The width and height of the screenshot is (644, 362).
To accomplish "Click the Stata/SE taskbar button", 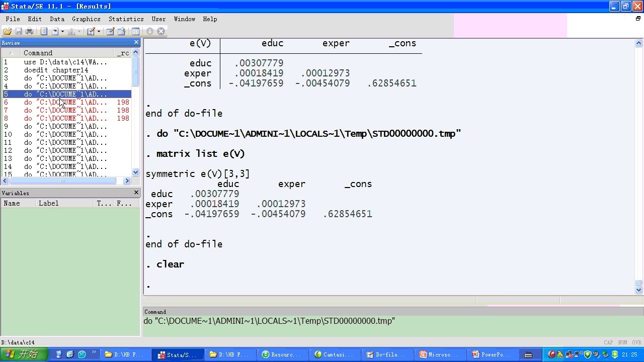I will tap(179, 354).
